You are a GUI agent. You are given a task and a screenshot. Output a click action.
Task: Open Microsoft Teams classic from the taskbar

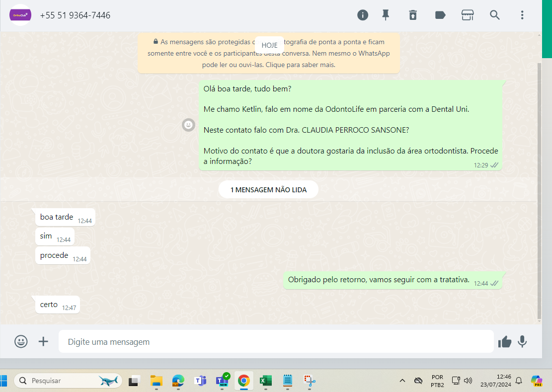pos(200,381)
